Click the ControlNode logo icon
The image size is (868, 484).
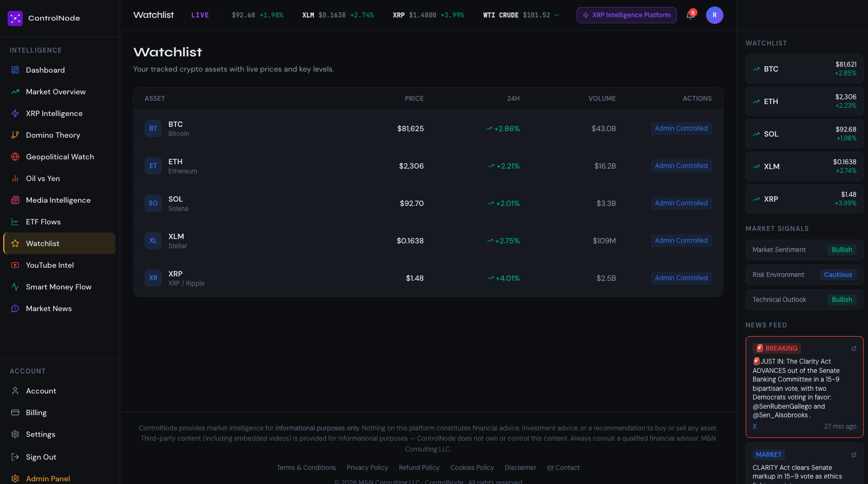(x=15, y=18)
